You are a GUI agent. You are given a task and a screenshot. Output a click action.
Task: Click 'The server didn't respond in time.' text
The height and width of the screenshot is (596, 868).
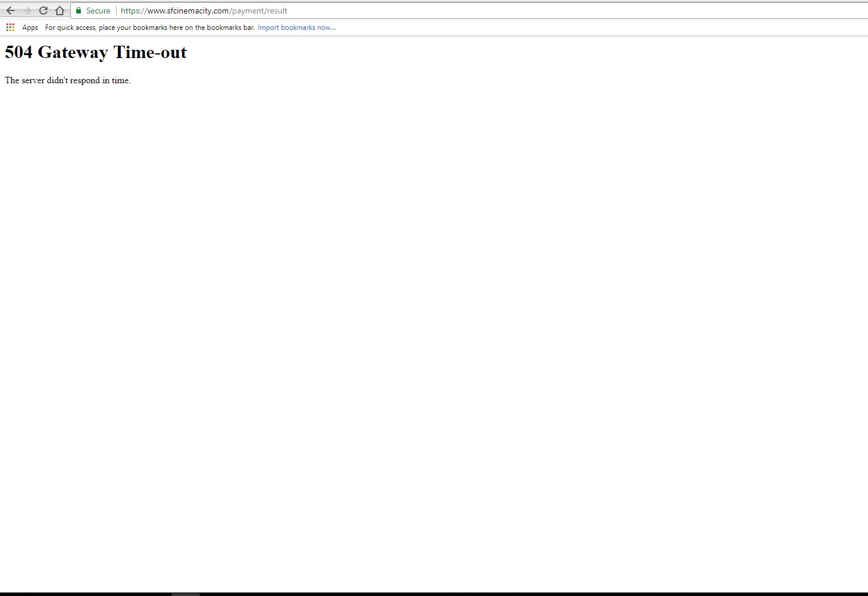tap(67, 80)
